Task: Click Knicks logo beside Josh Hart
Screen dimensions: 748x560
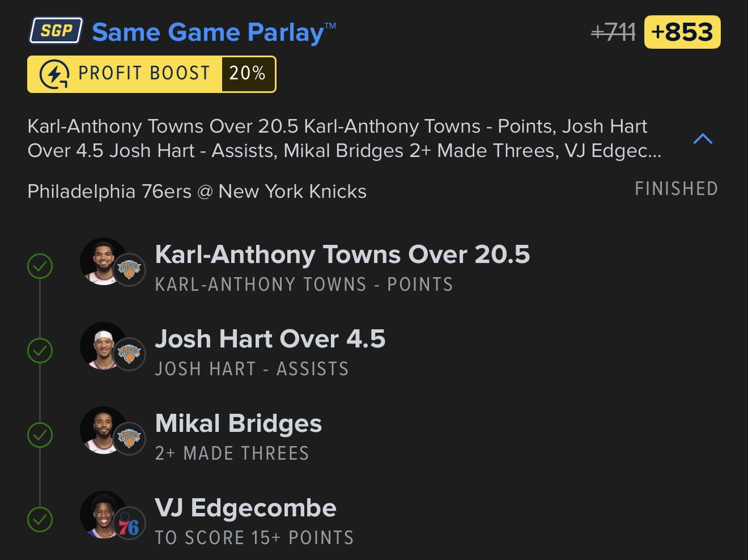Action: 129,354
